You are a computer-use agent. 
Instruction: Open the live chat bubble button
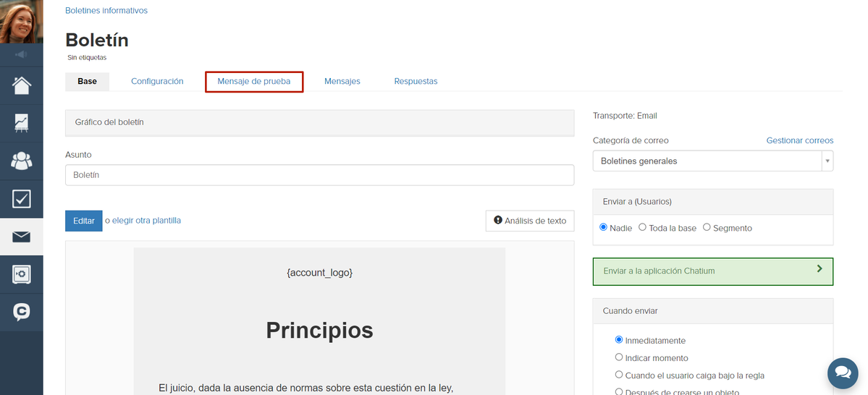[x=843, y=373]
